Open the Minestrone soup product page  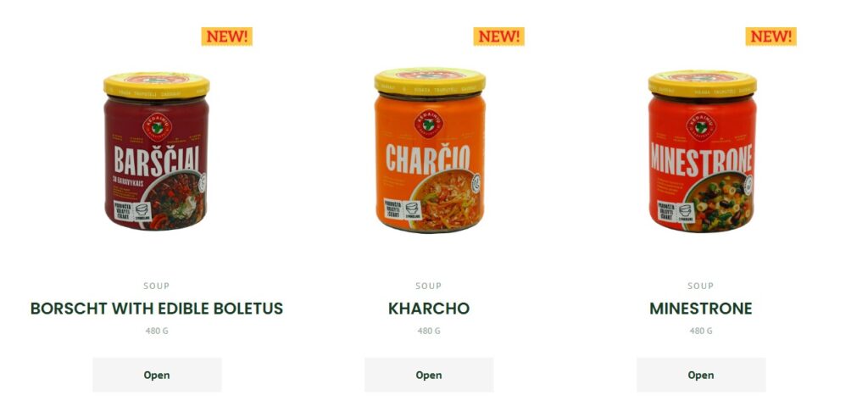pyautogui.click(x=701, y=375)
